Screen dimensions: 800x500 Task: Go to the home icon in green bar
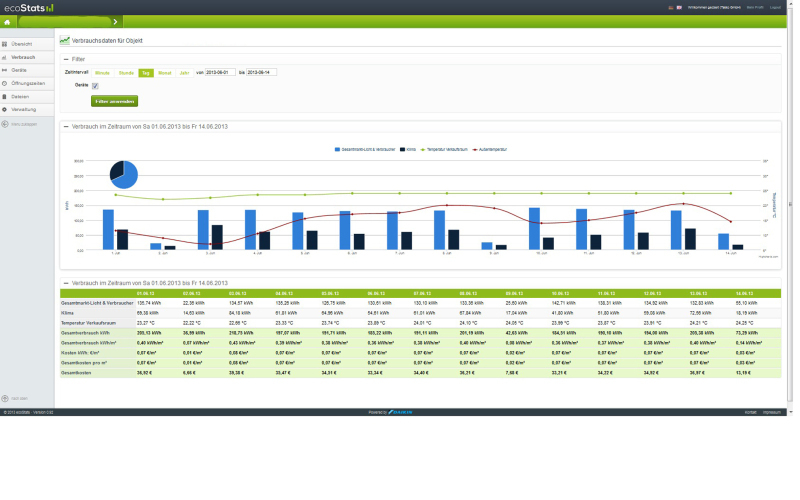pyautogui.click(x=7, y=22)
